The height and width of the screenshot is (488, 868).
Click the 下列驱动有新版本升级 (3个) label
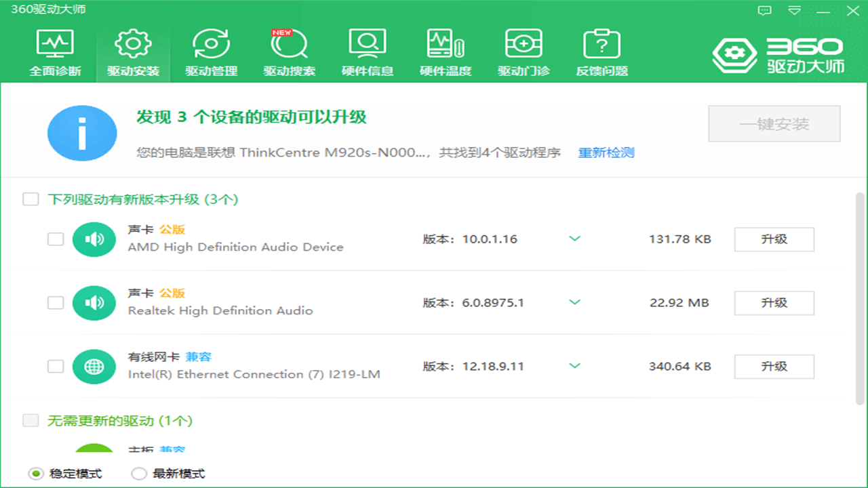143,199
